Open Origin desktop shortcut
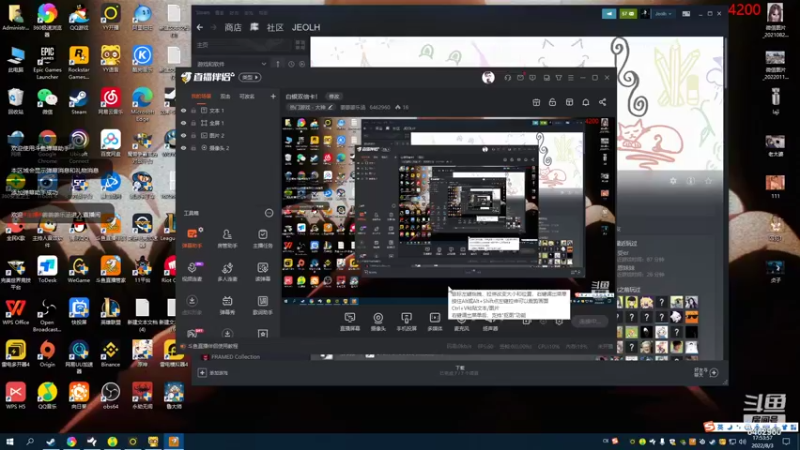This screenshot has width=800, height=450. point(47,354)
